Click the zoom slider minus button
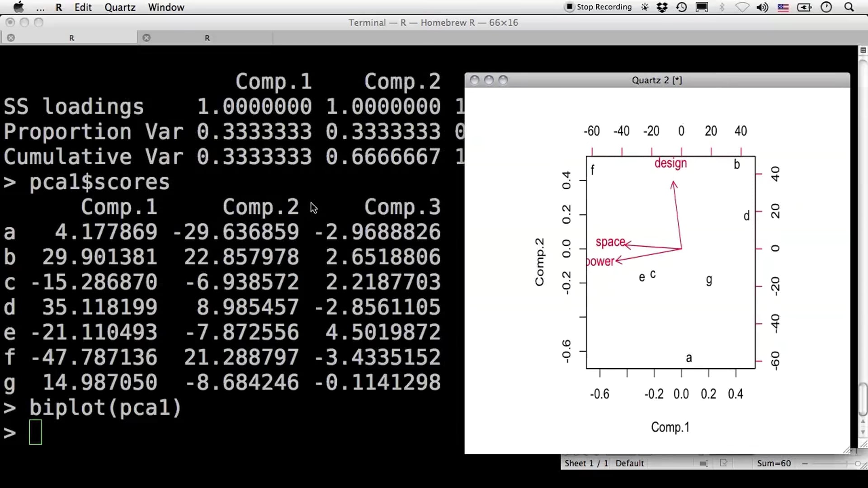The height and width of the screenshot is (488, 868). (805, 464)
